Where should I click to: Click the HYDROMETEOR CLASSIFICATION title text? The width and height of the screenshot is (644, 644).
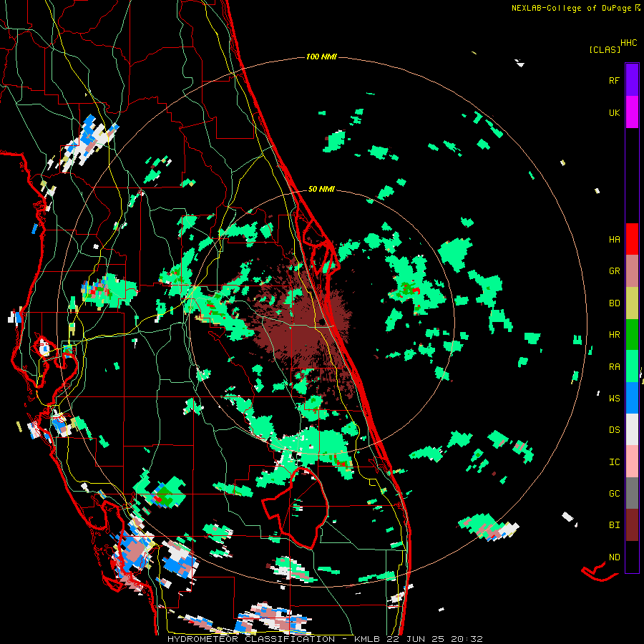click(251, 639)
